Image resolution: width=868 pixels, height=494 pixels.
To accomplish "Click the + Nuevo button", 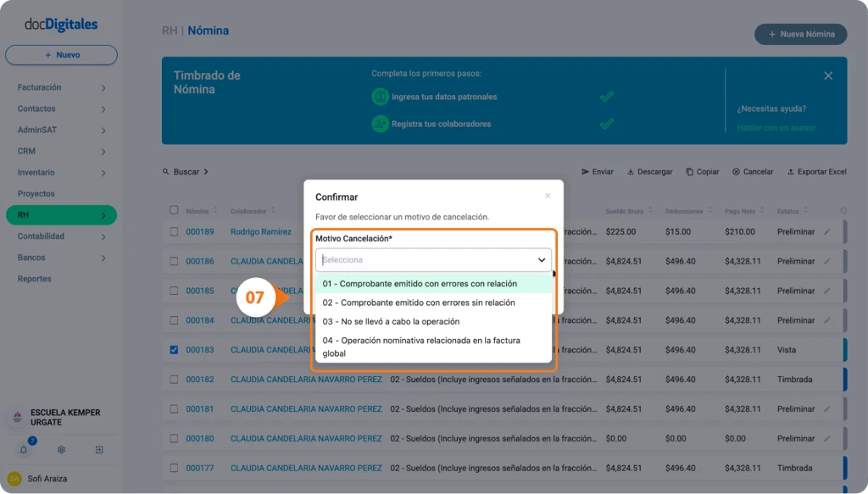I will [x=61, y=55].
